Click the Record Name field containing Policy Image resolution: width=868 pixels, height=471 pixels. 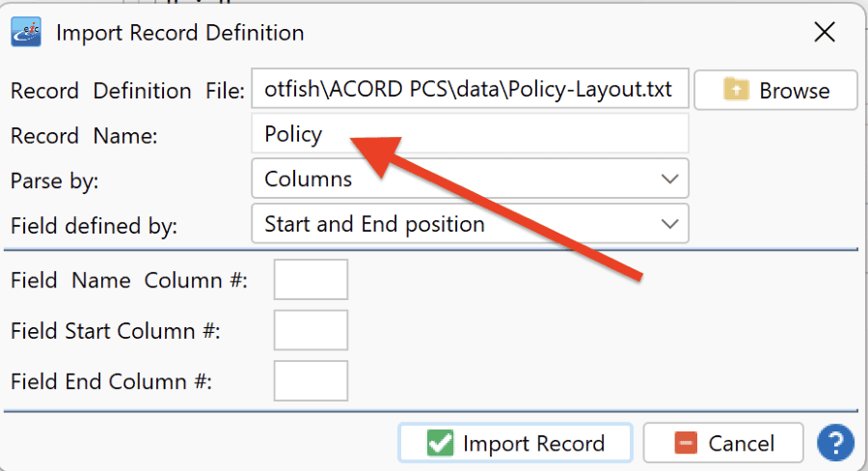click(470, 133)
